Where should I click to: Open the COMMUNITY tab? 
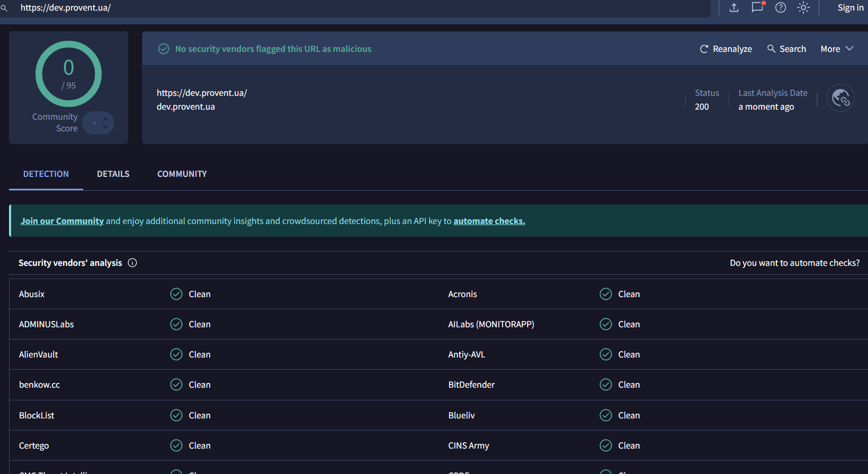click(182, 174)
